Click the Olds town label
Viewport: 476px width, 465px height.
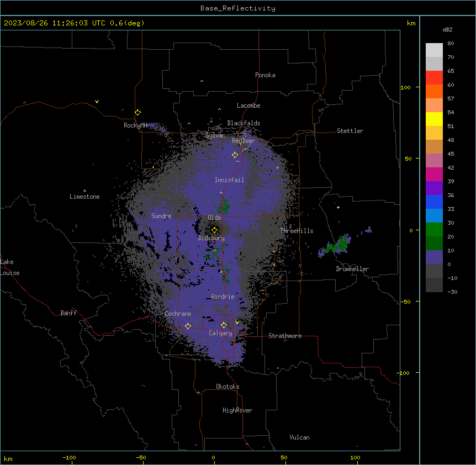click(214, 218)
